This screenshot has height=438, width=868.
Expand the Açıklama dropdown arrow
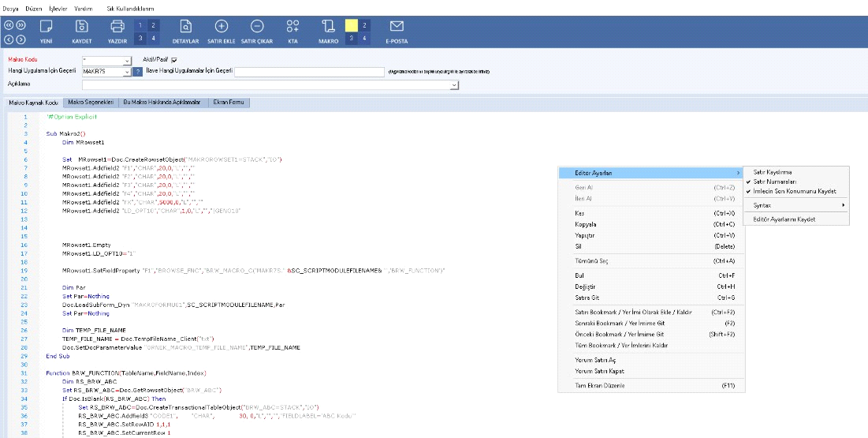coord(454,84)
